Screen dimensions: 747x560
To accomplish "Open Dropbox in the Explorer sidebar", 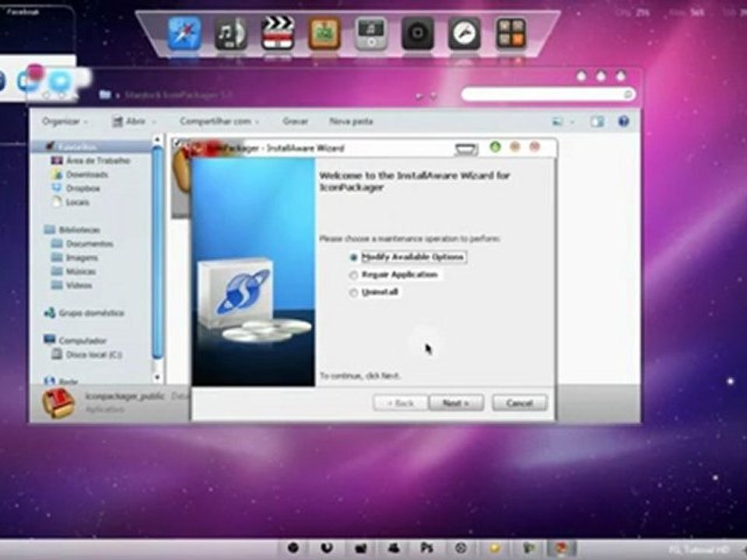I will click(x=75, y=188).
